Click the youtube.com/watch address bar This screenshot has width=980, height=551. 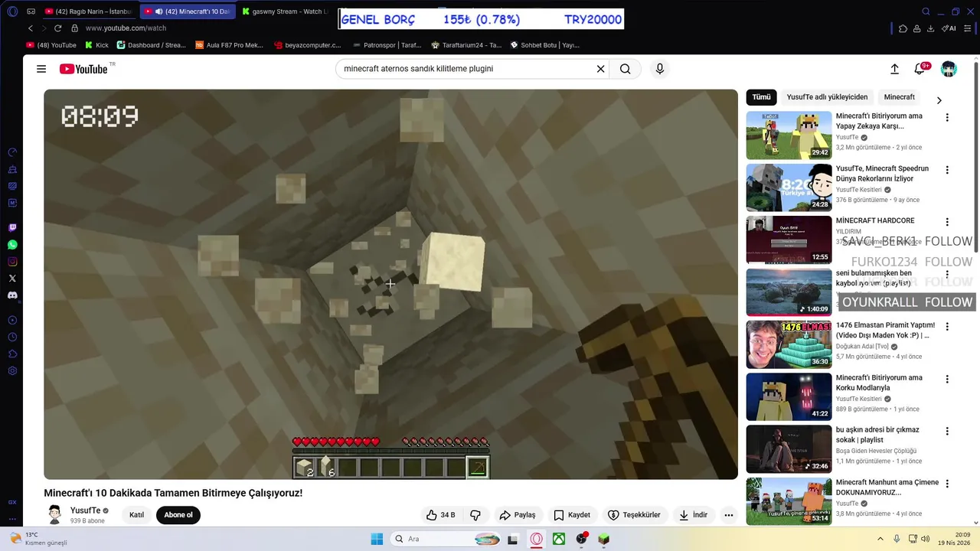pos(126,28)
